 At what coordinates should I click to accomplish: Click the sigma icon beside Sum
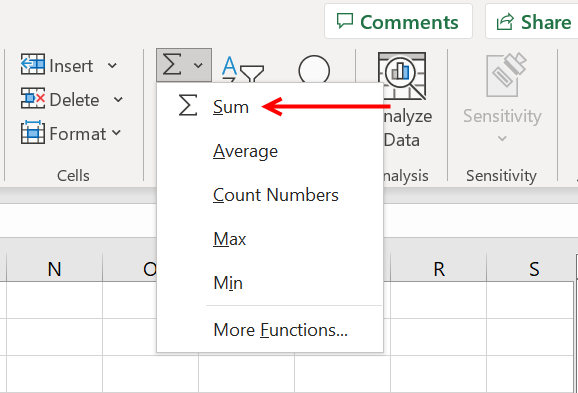pos(188,105)
